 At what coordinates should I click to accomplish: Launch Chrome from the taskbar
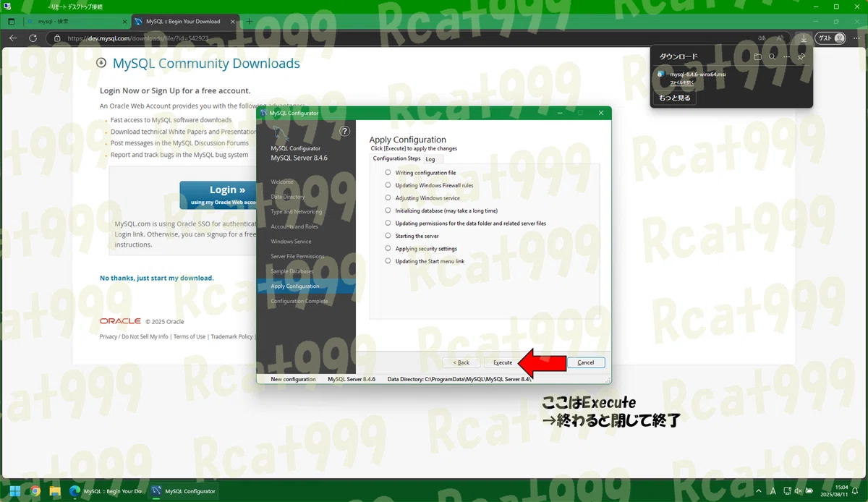[35, 491]
